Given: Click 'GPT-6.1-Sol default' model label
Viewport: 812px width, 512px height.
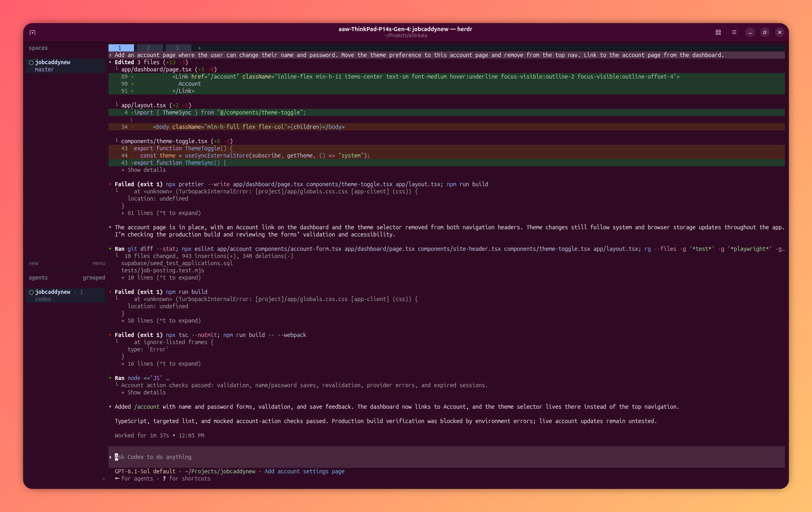Looking at the screenshot, I should click(x=145, y=471).
